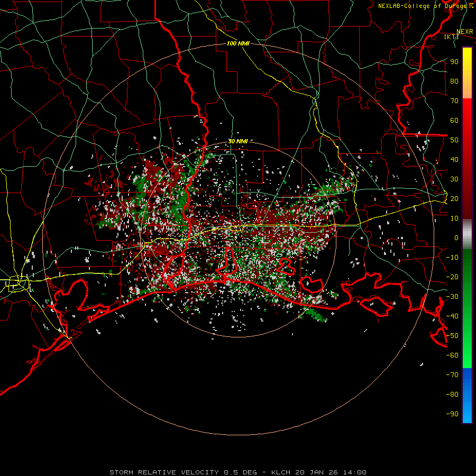Click the positive 20 scale label
Viewport: 476px width, 476px height.
pyautogui.click(x=454, y=198)
